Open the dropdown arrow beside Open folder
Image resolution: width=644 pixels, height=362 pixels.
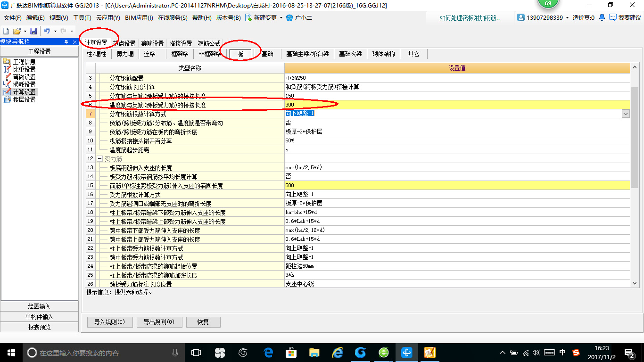point(25,32)
